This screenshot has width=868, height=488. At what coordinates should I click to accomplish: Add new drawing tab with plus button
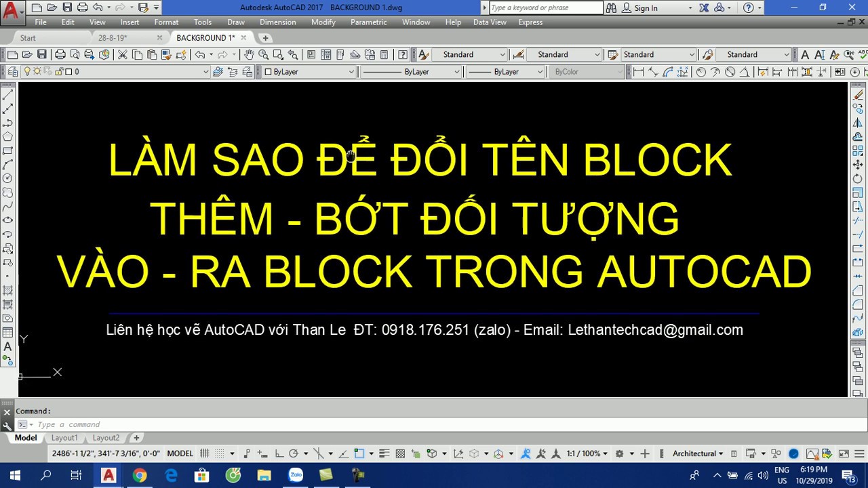click(266, 38)
